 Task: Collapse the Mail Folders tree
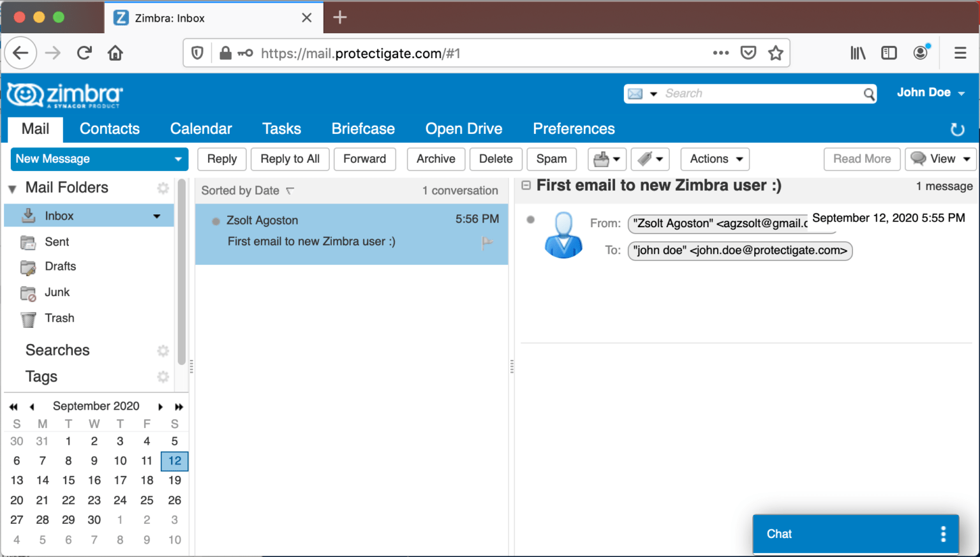click(x=12, y=189)
